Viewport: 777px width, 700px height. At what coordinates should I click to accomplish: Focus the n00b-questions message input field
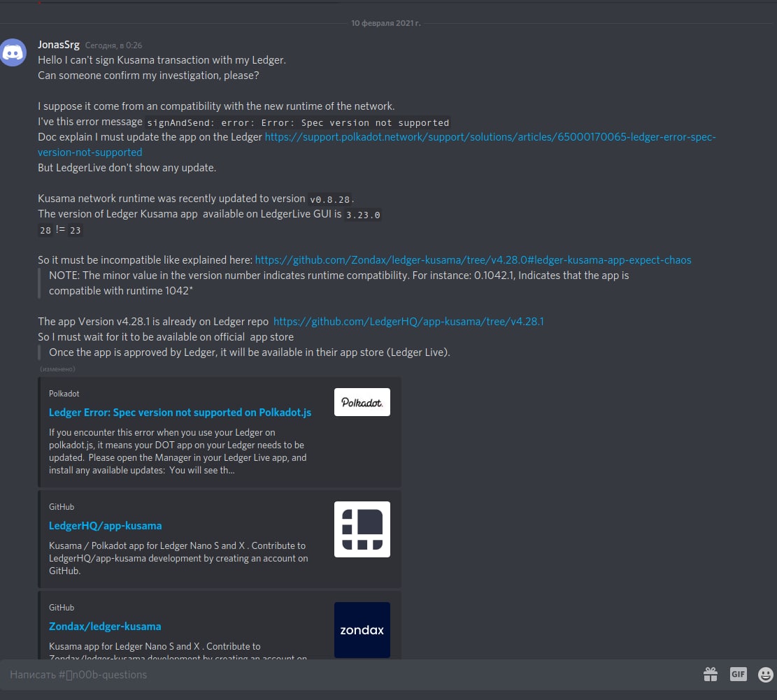tap(347, 674)
